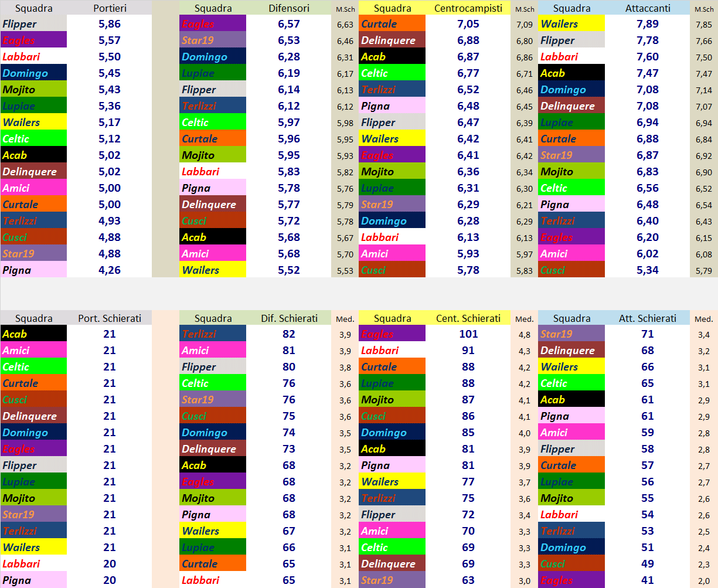Viewport: 718px width, 588px height.
Task: Click the Cent. Schierati header cell
Action: pos(468,318)
